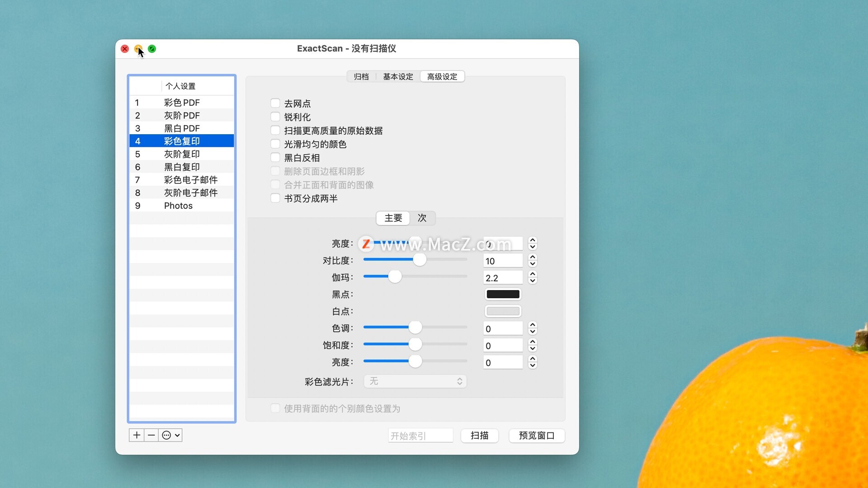Select the 灰阶 PDF profile

point(182,115)
